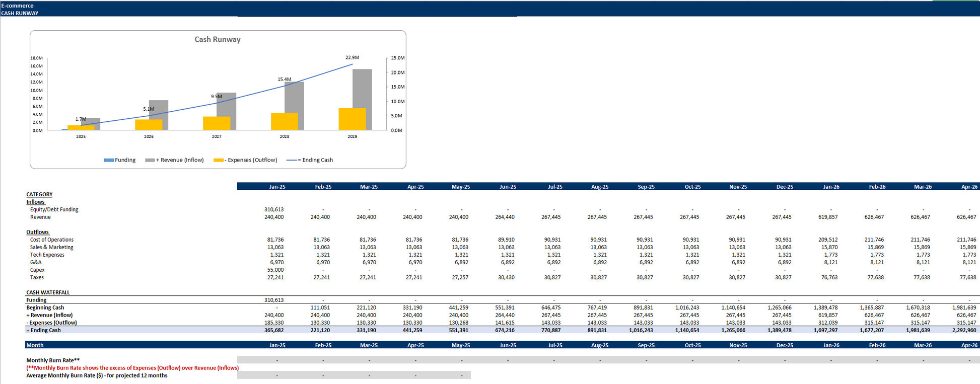
Task: Click the CASH WATERFALL section heading
Action: pos(48,292)
